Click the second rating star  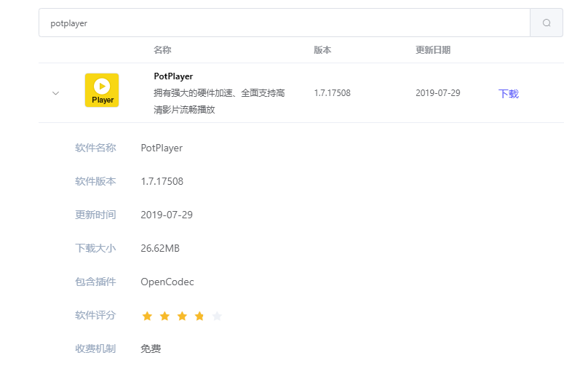pos(164,316)
